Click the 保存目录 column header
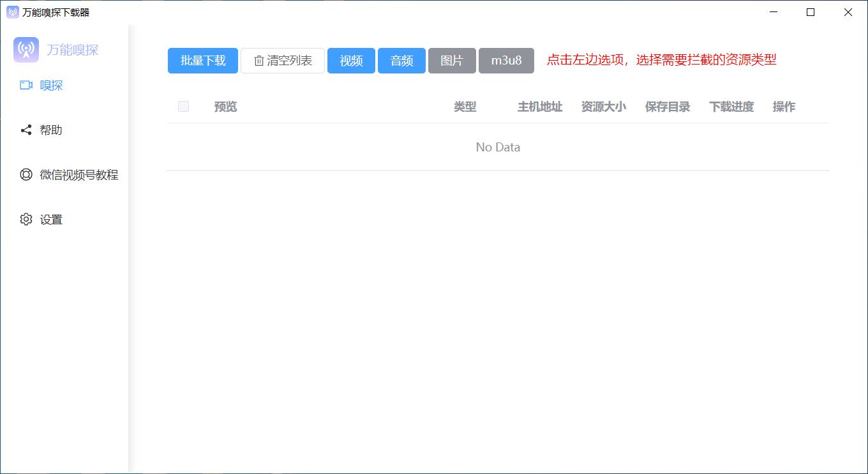The width and height of the screenshot is (868, 474). [x=668, y=107]
